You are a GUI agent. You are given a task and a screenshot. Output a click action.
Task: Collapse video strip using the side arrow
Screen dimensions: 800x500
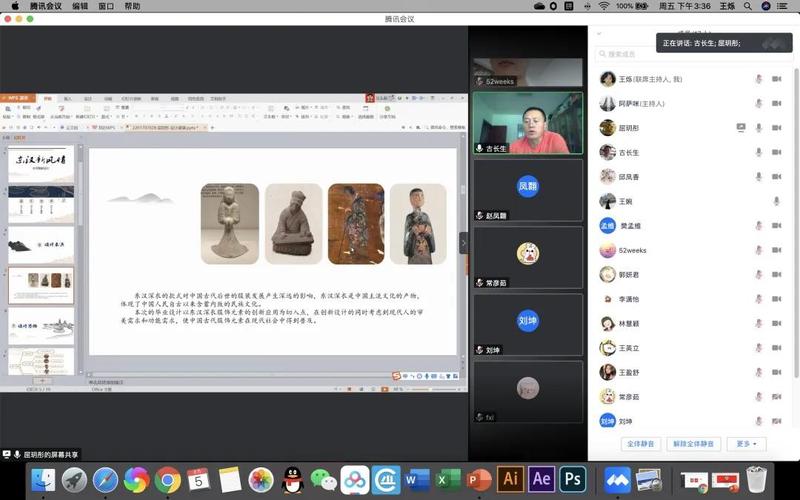[463, 243]
